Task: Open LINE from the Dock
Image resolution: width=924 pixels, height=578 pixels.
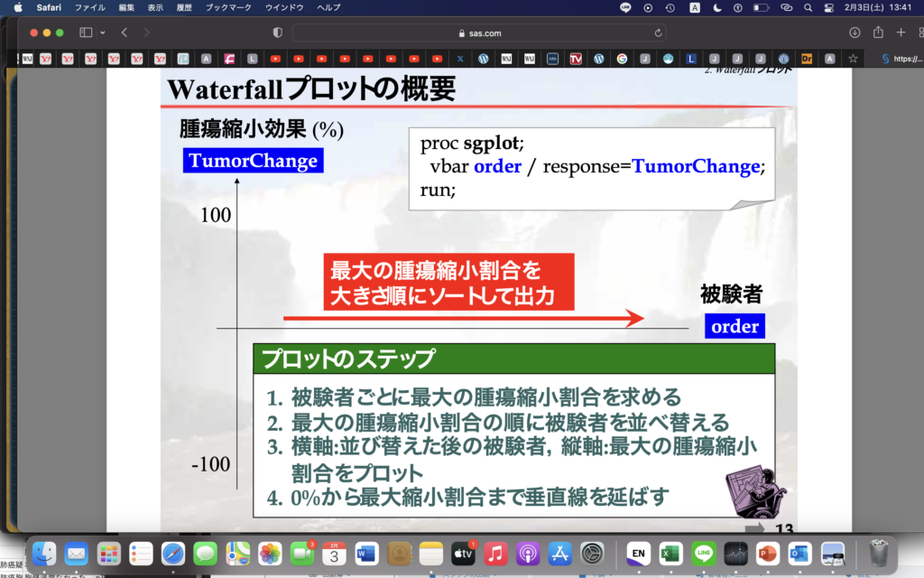Action: (x=704, y=555)
